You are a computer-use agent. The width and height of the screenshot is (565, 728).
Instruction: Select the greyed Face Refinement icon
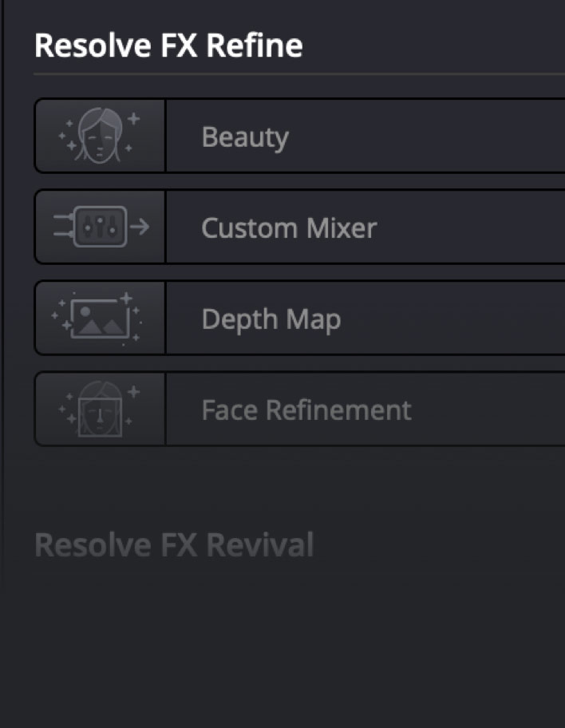click(x=98, y=408)
